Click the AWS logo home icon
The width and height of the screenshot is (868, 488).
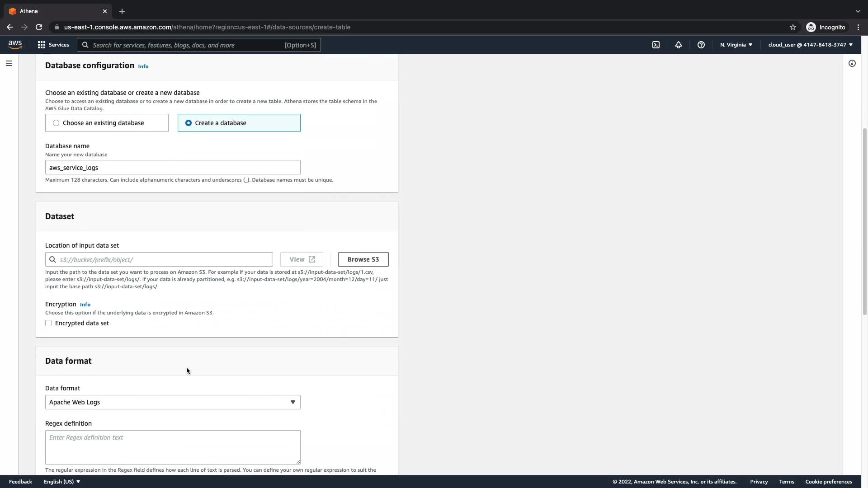(x=15, y=44)
